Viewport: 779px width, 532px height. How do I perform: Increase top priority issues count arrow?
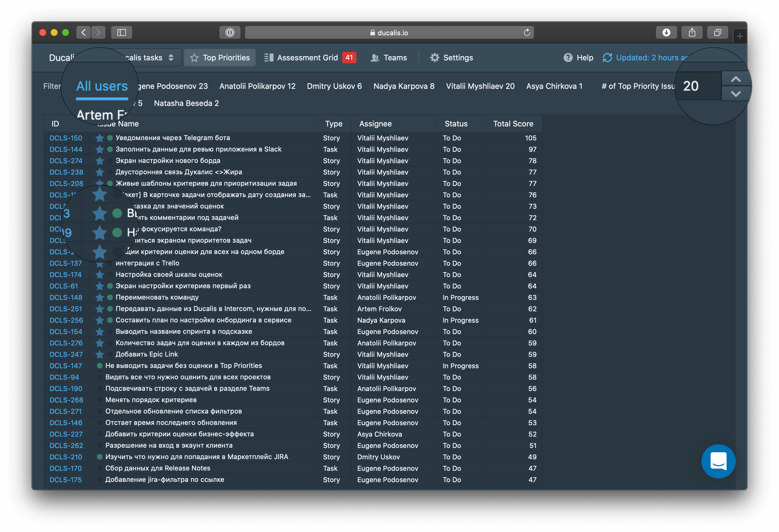(x=735, y=79)
